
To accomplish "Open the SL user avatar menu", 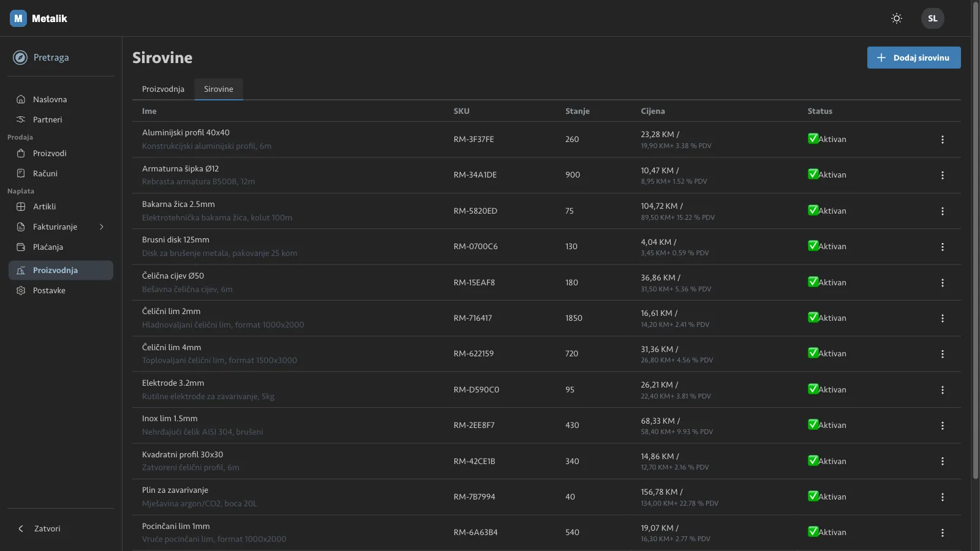I will pos(932,18).
